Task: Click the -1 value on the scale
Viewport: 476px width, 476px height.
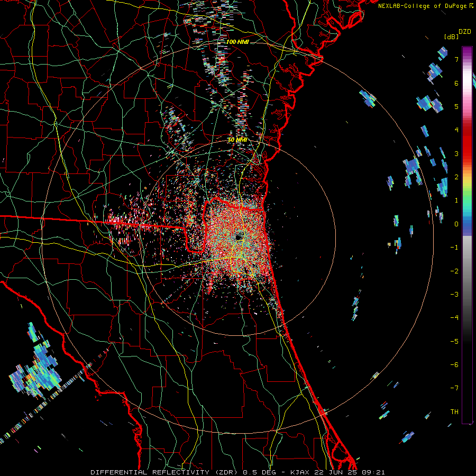Action: (x=454, y=248)
